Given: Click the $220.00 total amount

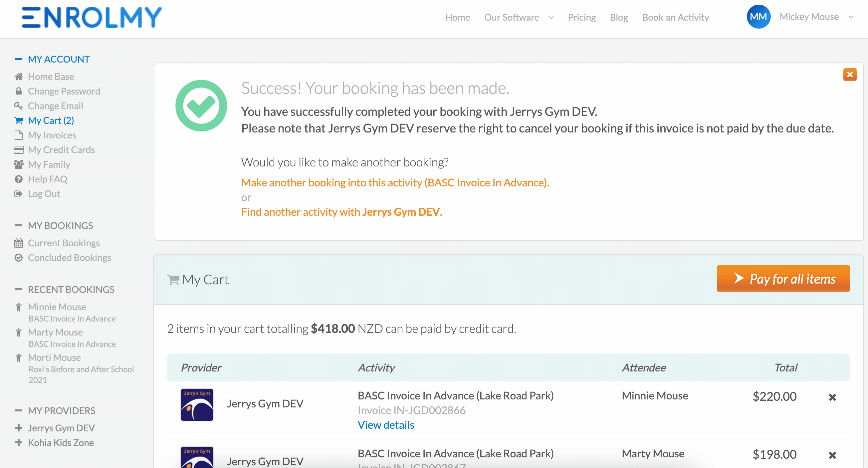Looking at the screenshot, I should [774, 396].
